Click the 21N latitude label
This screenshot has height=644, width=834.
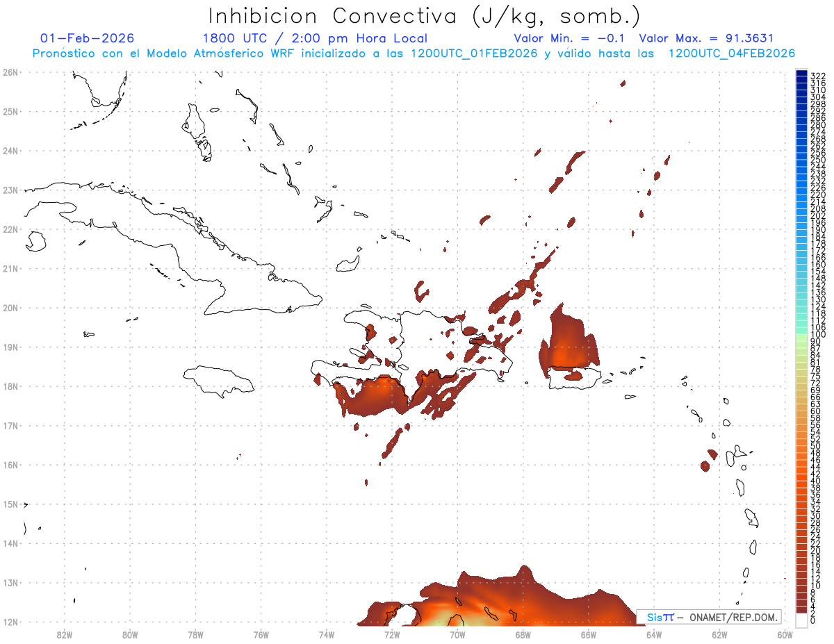click(10, 268)
